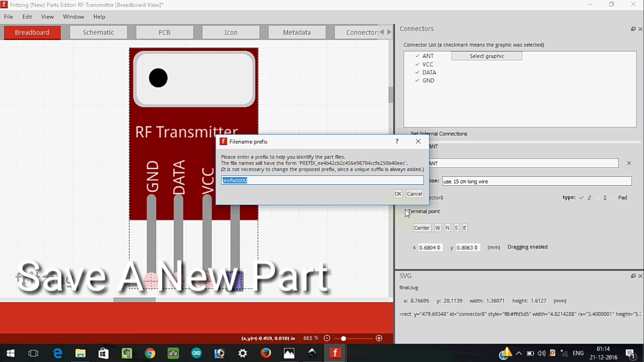644x362 pixels.
Task: Edit the filename prefix input field
Action: pos(322,180)
